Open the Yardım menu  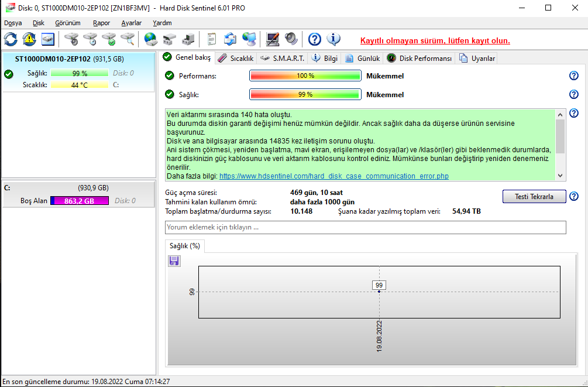(163, 23)
